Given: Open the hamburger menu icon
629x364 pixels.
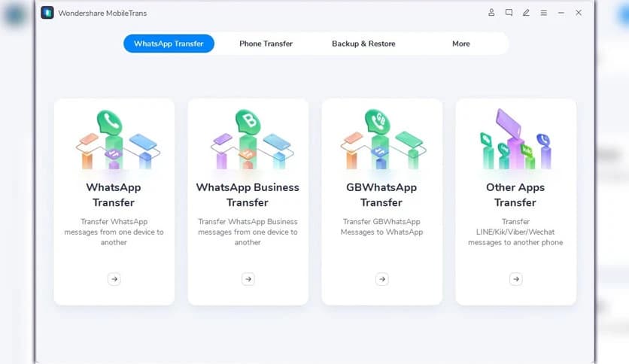Looking at the screenshot, I should click(543, 13).
